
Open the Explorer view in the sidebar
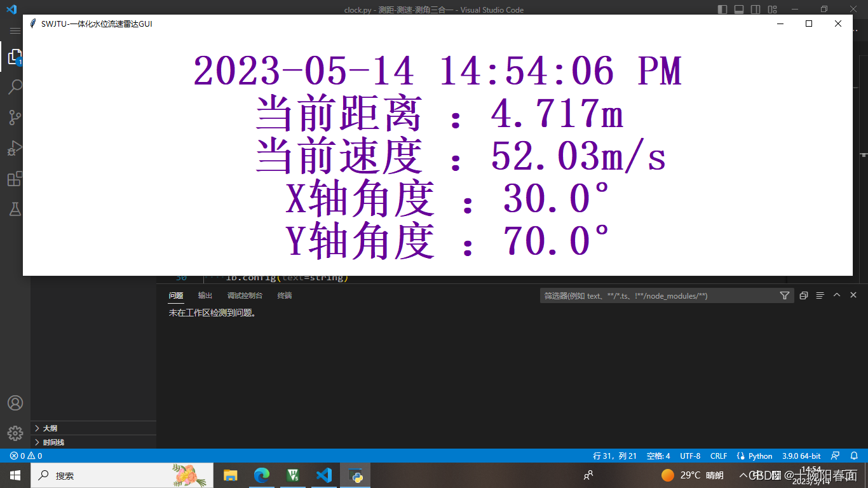[15, 56]
